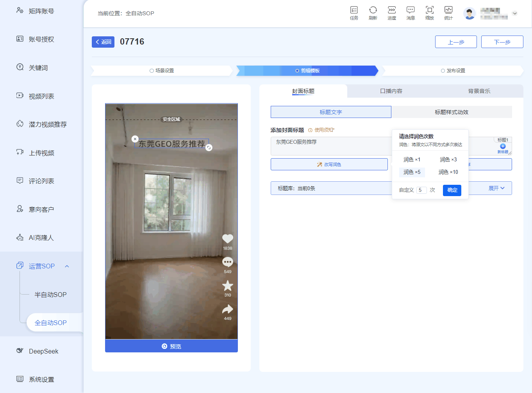Open 系统设置 in the sidebar

pos(41,379)
